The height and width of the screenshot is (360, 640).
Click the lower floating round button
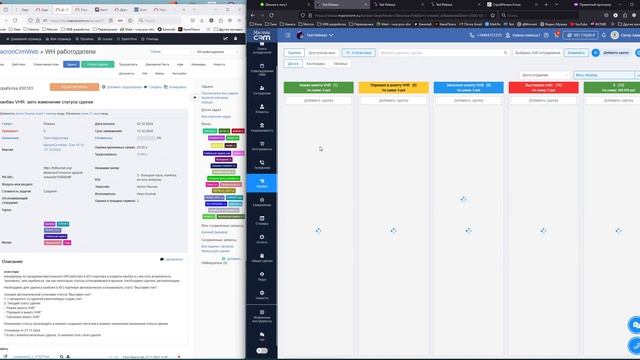[635, 346]
